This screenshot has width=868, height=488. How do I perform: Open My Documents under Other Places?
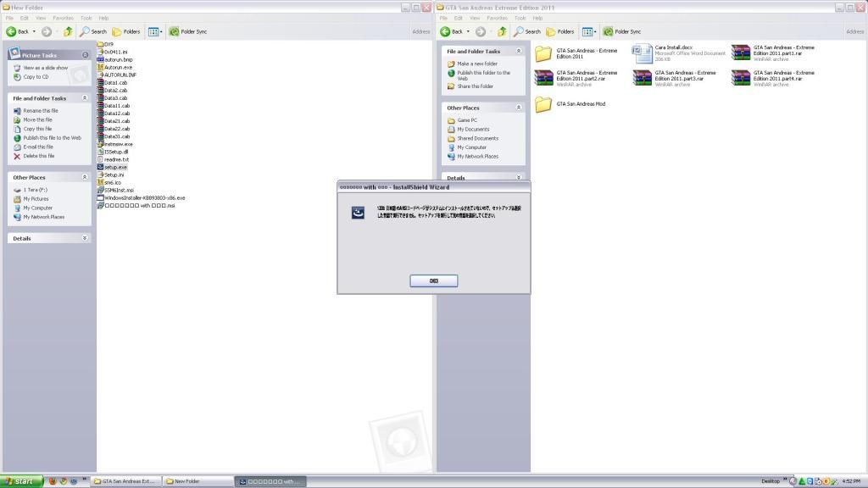(x=473, y=129)
